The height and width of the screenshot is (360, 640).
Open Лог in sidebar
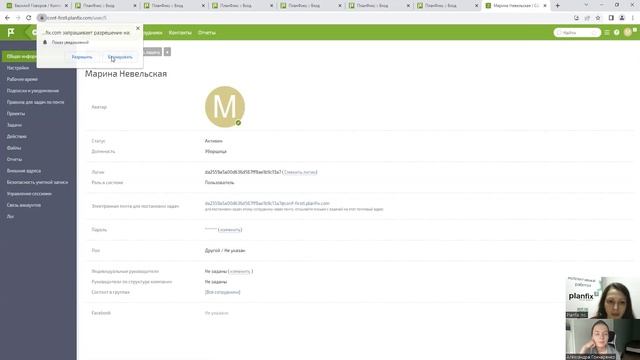10,216
